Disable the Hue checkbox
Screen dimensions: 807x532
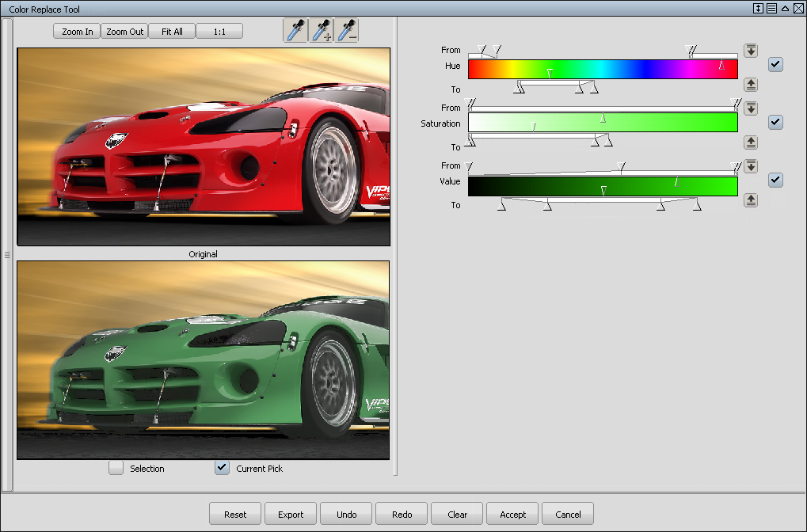click(x=775, y=65)
